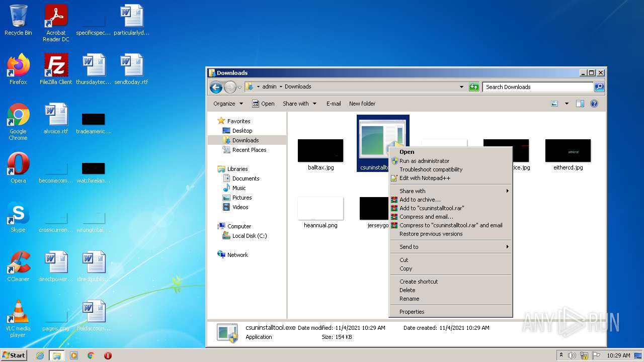Click the Forward navigation arrow in Explorer

pyautogui.click(x=230, y=87)
